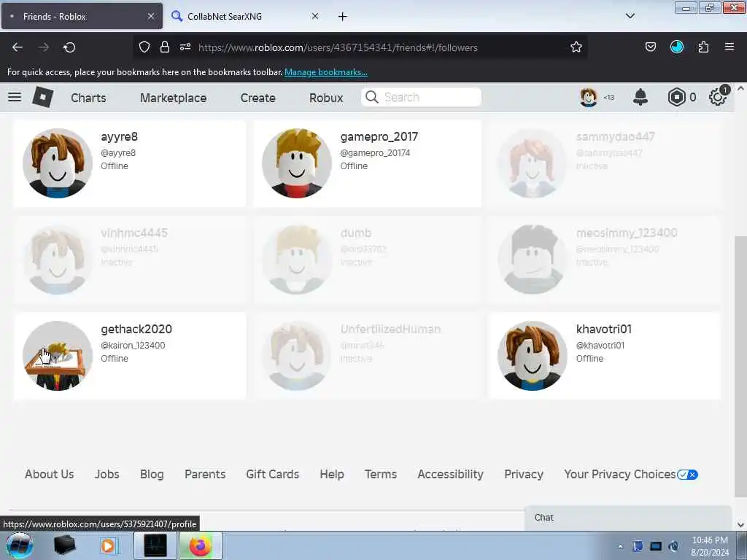Open the Firefox application menu

click(x=729, y=47)
